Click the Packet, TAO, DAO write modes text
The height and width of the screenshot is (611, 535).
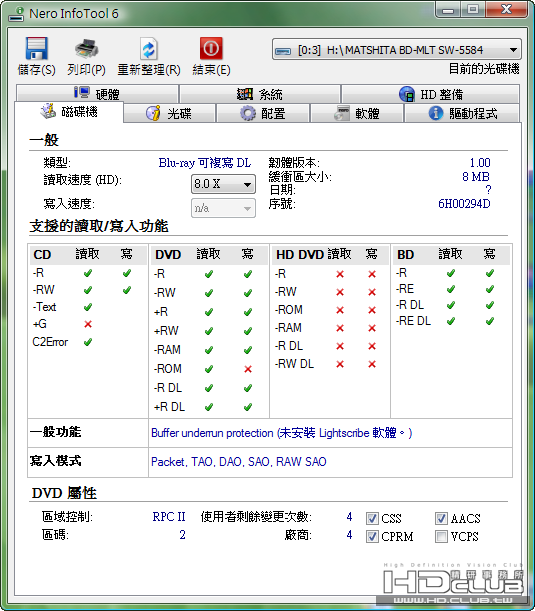238,462
